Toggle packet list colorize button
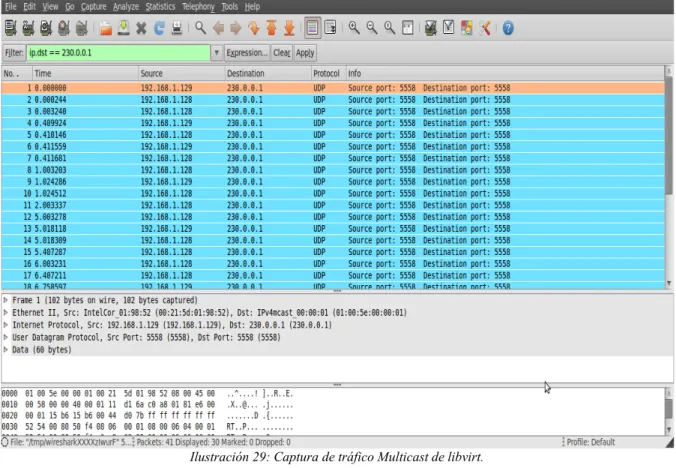This screenshot has height=468, width=676. click(313, 28)
